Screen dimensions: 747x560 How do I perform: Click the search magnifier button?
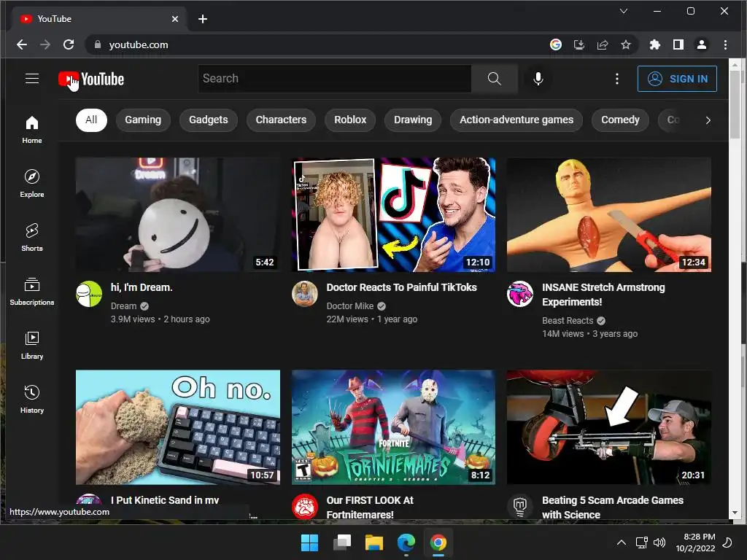[x=495, y=79]
